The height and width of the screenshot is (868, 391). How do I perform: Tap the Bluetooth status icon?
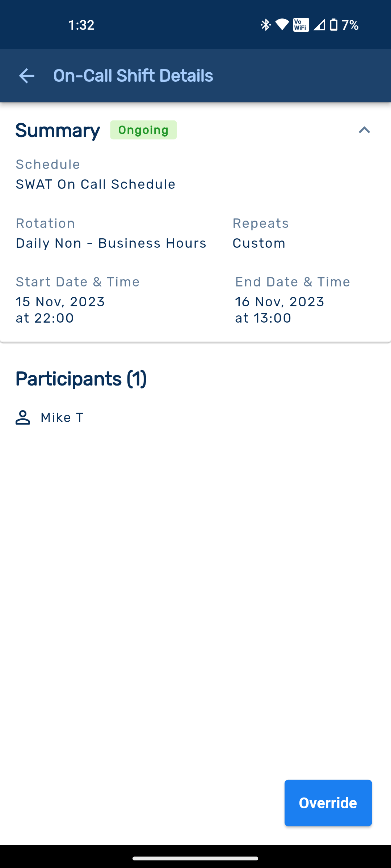point(266,25)
